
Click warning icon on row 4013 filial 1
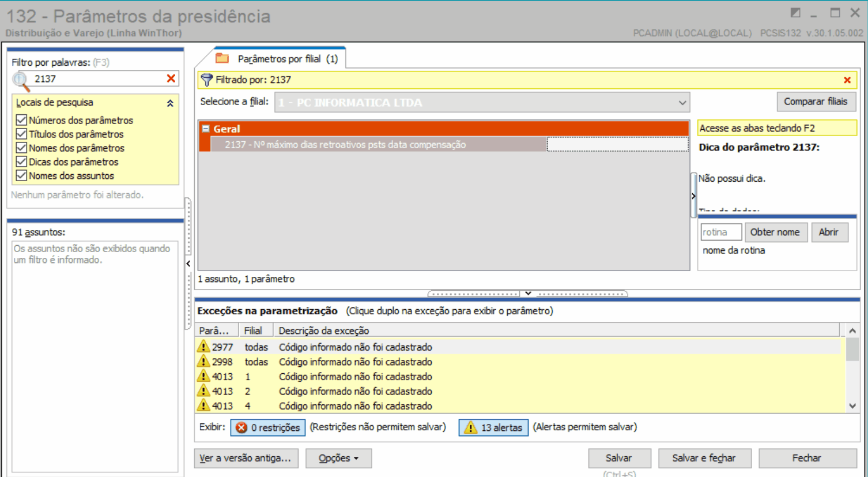[203, 376]
